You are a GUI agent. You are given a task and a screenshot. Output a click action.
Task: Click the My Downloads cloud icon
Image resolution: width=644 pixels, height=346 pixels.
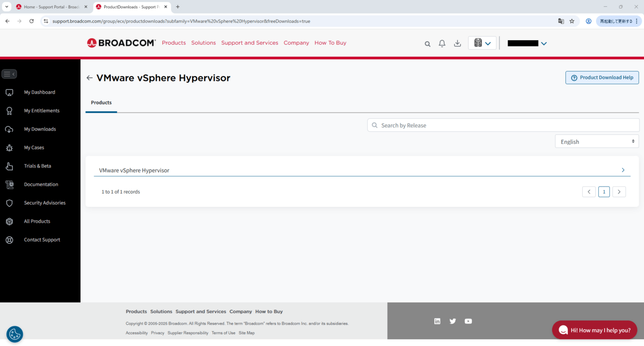coord(9,129)
